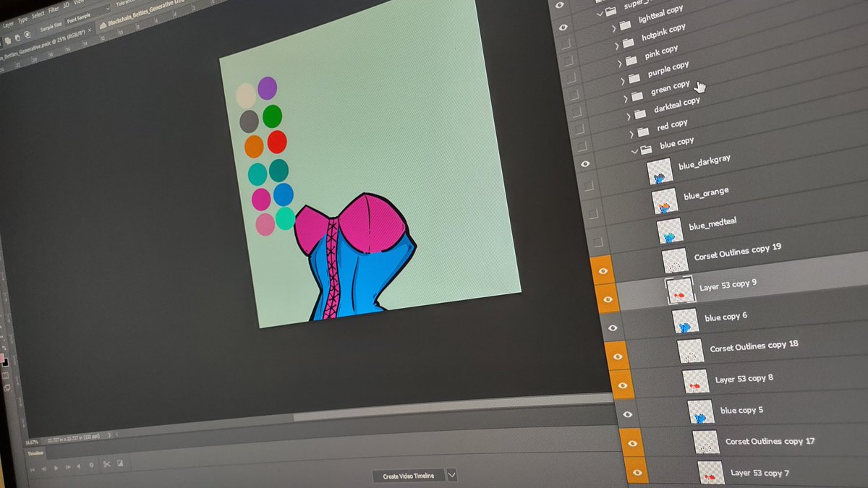The height and width of the screenshot is (488, 868).
Task: Show the blue_medteal layer
Action: [x=597, y=241]
